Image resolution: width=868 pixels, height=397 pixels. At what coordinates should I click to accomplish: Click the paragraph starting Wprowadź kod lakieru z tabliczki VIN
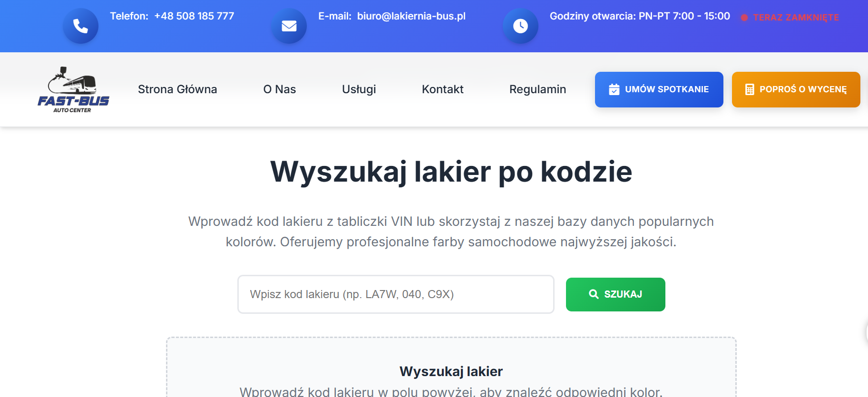[451, 232]
